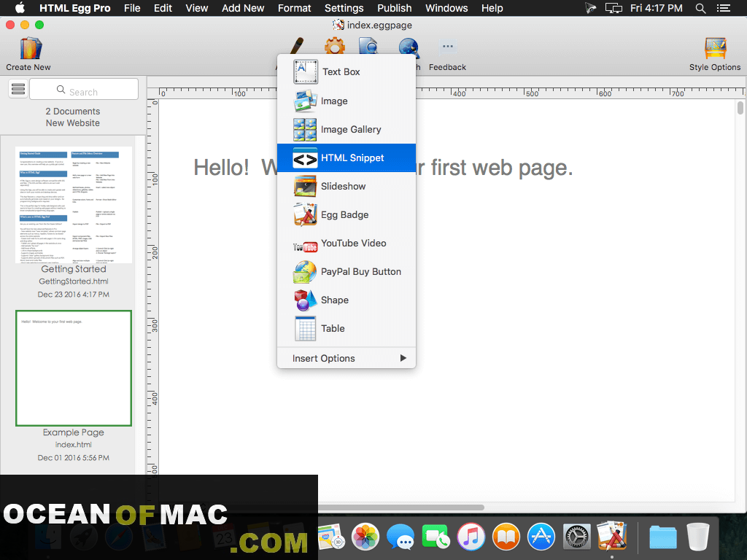Click the Hello welcome text on canvas
This screenshot has height=560, width=747.
coord(383,168)
